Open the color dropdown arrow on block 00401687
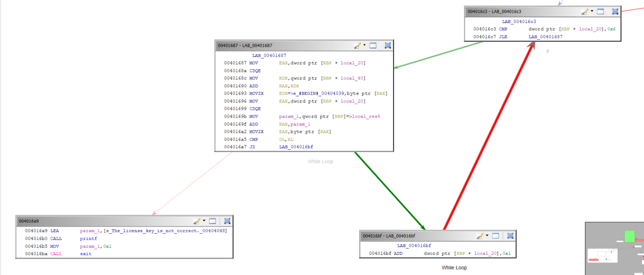 (364, 45)
